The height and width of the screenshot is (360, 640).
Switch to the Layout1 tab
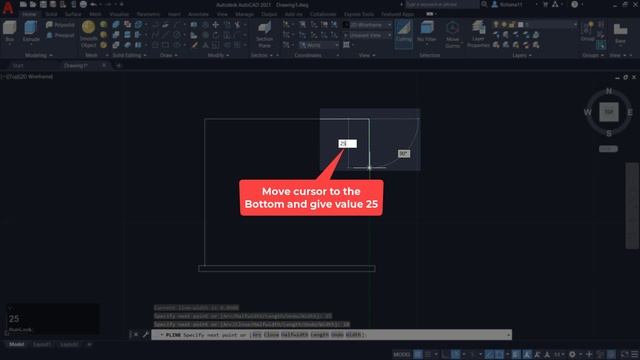click(42, 344)
